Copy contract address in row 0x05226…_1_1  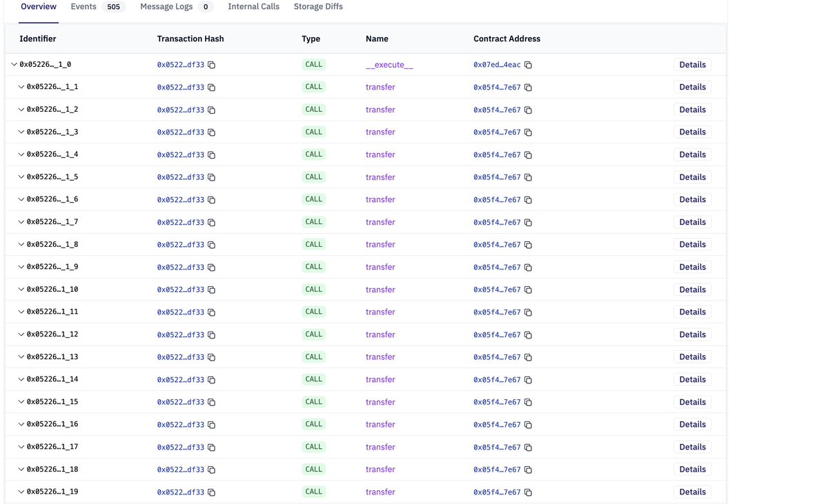tap(528, 88)
